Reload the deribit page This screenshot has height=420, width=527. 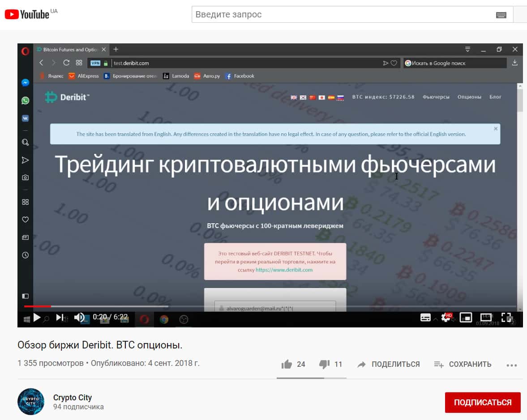coord(66,63)
